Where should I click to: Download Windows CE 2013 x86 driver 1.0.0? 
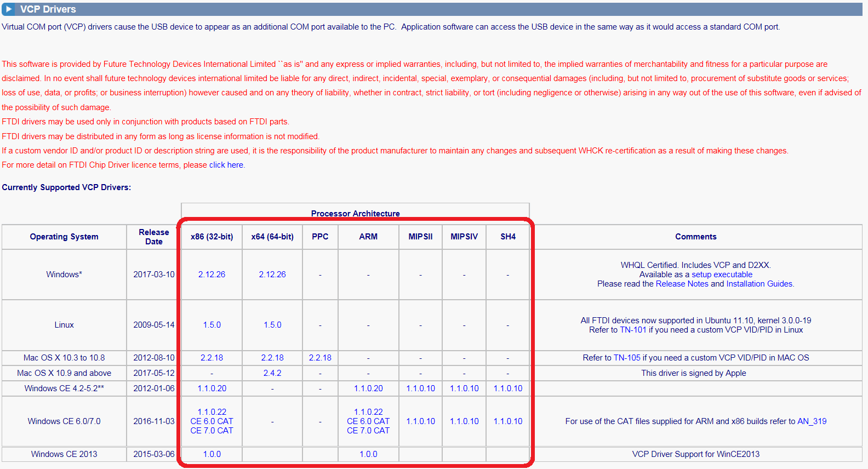pyautogui.click(x=212, y=454)
